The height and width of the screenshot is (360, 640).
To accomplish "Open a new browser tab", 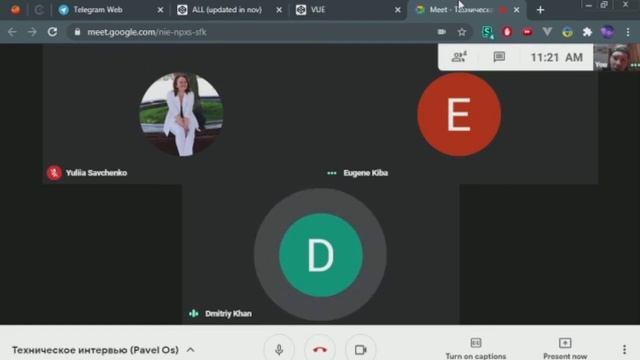I will click(540, 10).
